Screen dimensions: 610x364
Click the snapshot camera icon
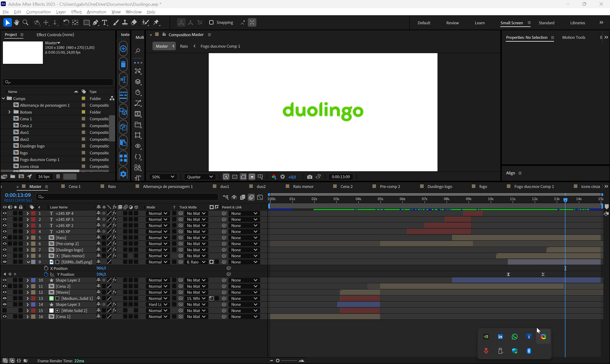(x=309, y=177)
